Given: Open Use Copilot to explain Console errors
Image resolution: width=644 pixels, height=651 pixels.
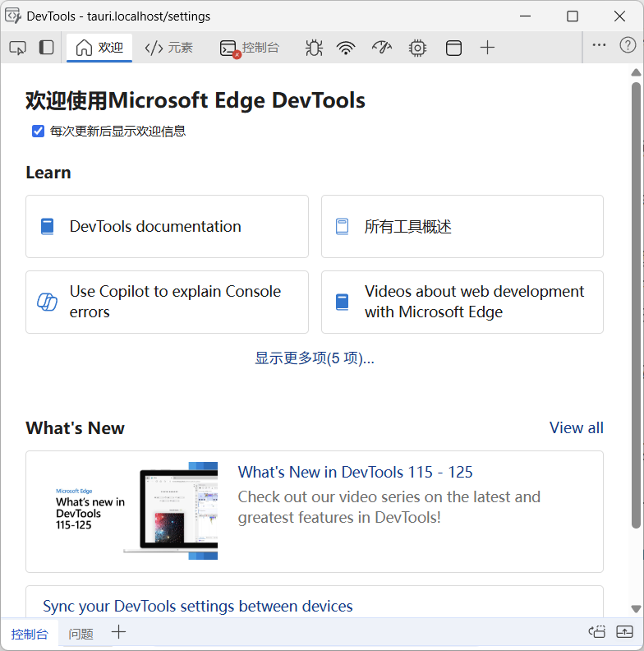Looking at the screenshot, I should pyautogui.click(x=168, y=302).
